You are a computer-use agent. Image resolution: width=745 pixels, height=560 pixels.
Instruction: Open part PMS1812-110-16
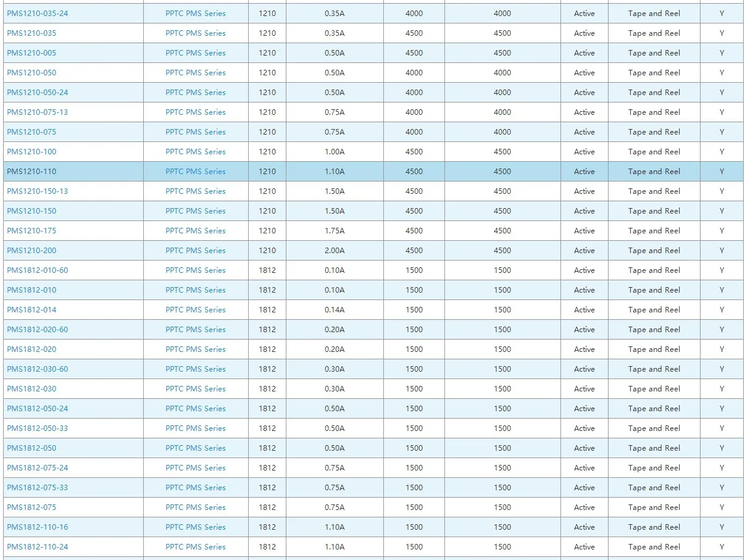click(x=38, y=527)
